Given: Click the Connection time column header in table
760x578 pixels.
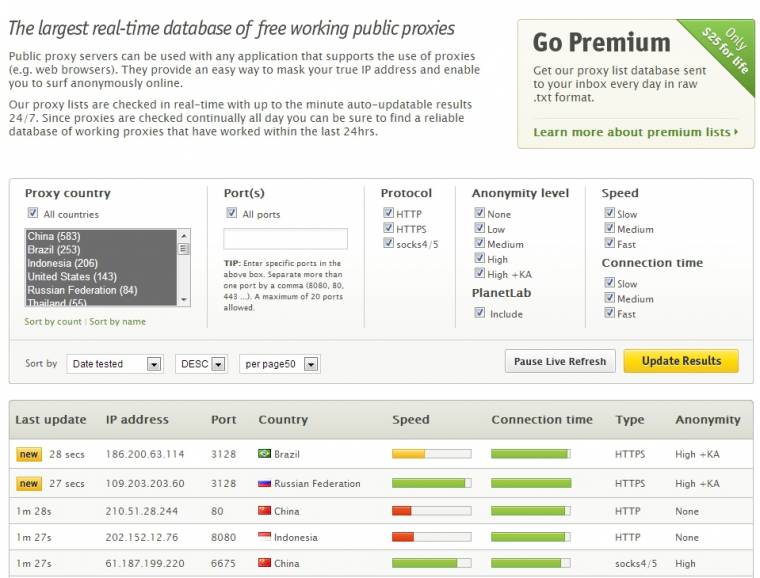Looking at the screenshot, I should pos(542,420).
